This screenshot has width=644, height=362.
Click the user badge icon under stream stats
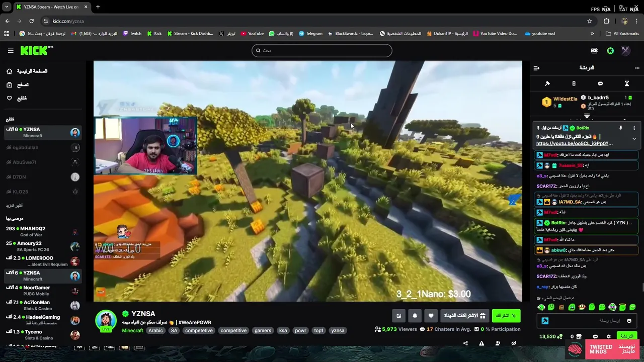pos(498,343)
